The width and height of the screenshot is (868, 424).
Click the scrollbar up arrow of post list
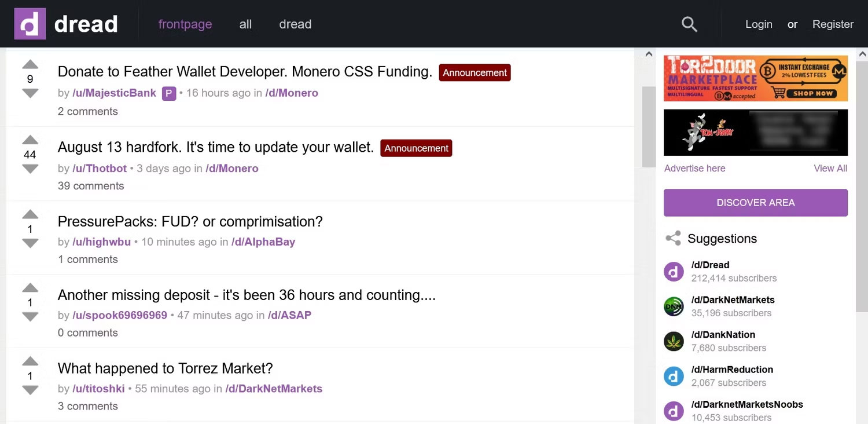649,55
